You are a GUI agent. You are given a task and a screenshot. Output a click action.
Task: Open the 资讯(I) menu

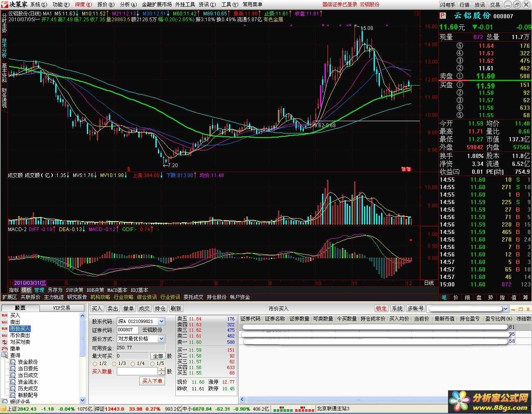coord(207,5)
